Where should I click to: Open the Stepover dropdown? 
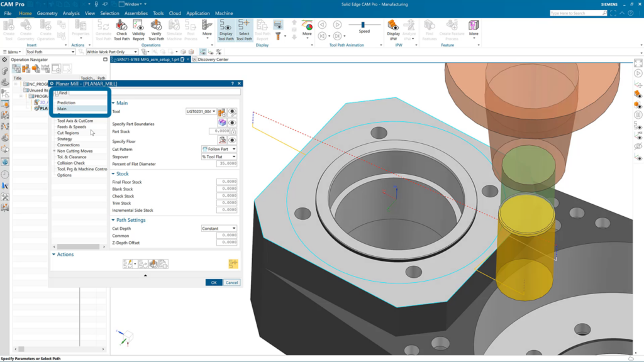[219, 156]
